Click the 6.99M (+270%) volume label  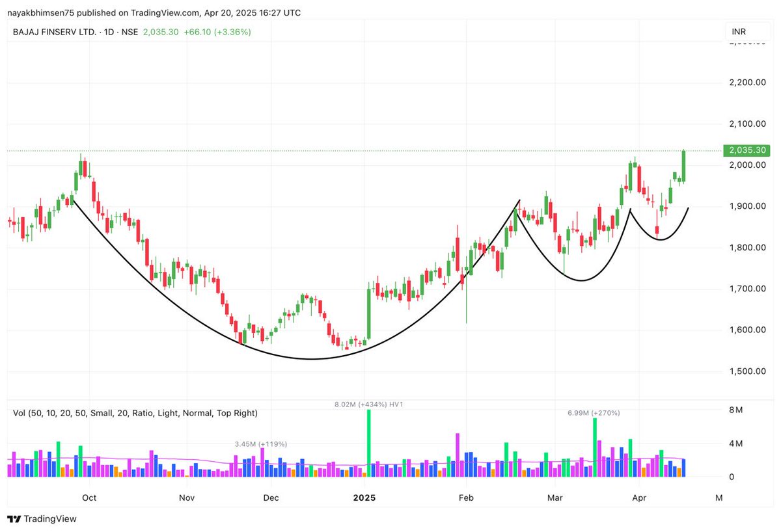pos(594,413)
